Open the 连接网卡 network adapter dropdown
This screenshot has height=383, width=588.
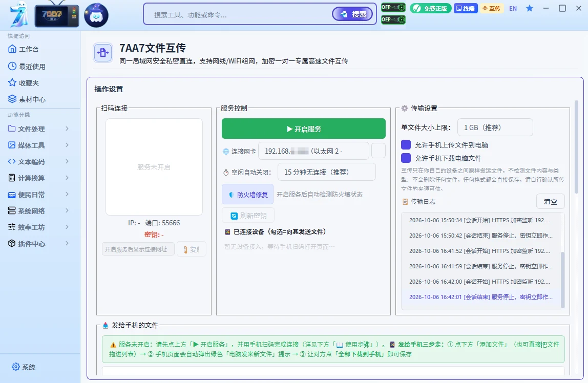tap(313, 151)
